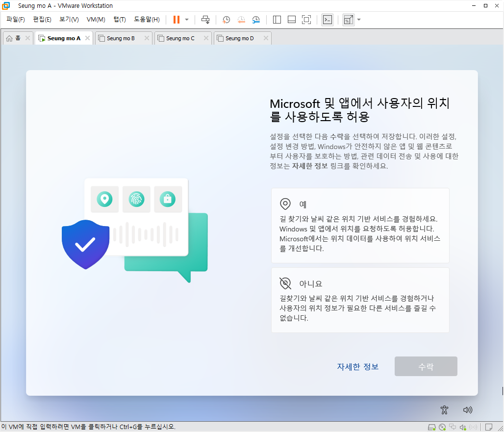Click the location permission heading text
Image resolution: width=504 pixels, height=432 pixels.
tap(359, 110)
